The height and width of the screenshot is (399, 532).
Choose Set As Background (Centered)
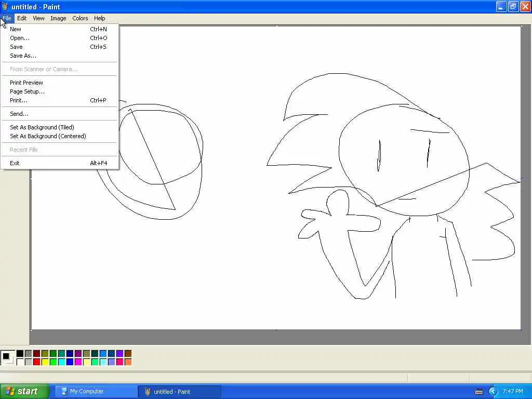pyautogui.click(x=59, y=137)
